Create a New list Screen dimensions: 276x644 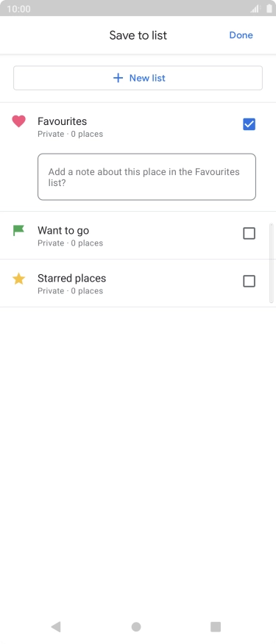click(138, 78)
